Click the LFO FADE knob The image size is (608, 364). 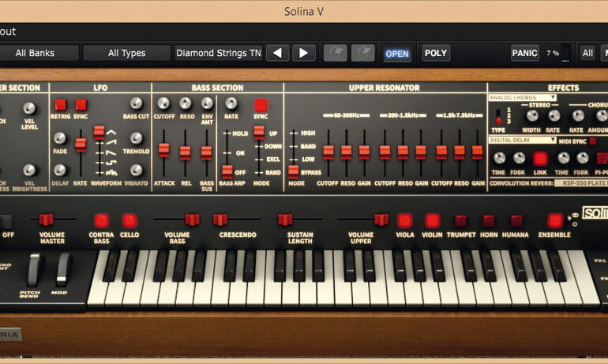coord(60,138)
